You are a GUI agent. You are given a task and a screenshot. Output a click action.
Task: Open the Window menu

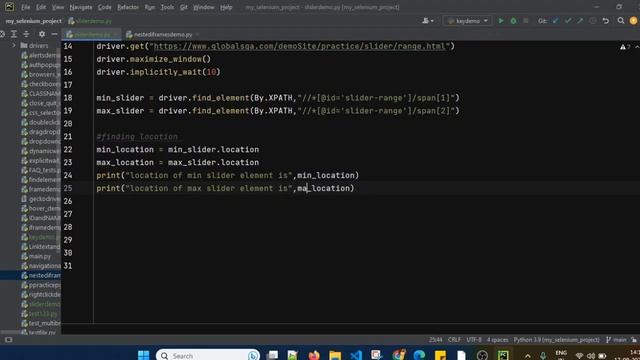(203, 7)
